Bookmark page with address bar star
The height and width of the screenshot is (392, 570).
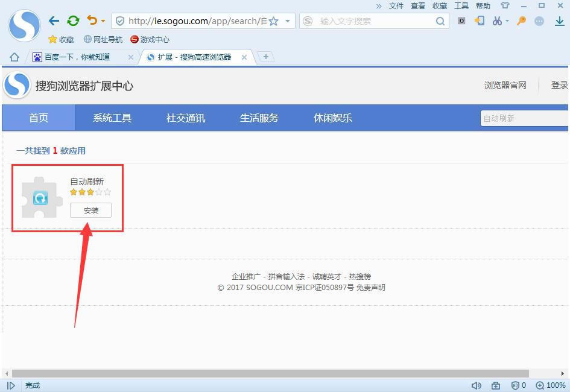273,21
